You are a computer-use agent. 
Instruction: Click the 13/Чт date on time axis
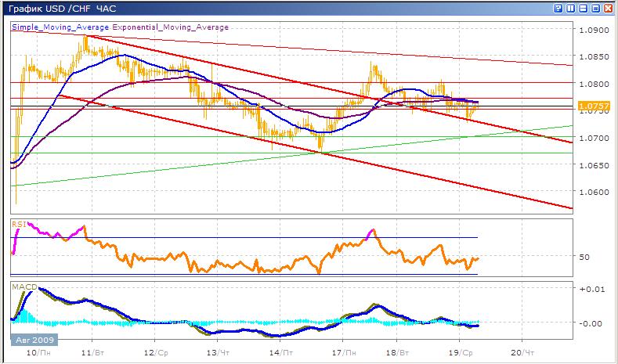pos(214,354)
